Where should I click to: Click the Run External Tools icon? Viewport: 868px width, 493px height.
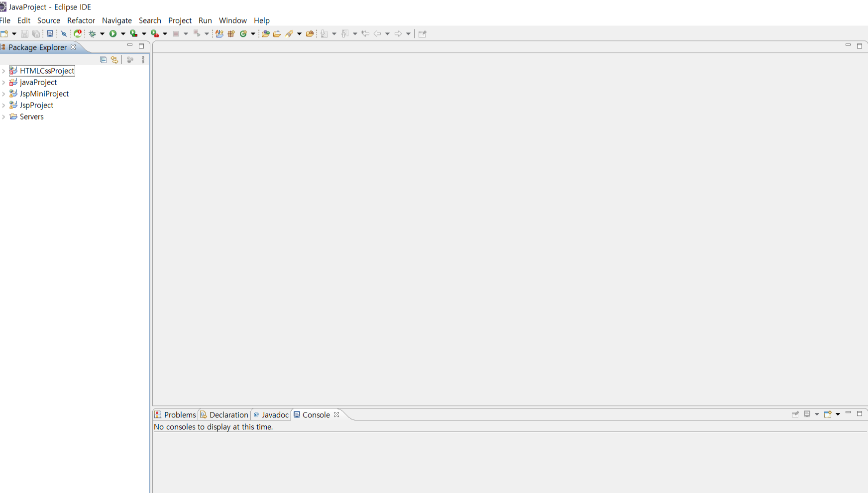(x=155, y=34)
